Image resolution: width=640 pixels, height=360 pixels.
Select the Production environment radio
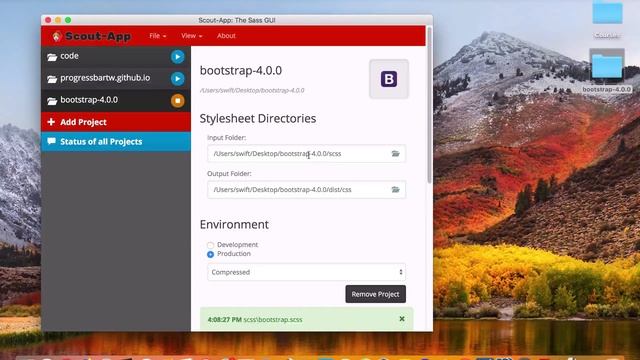click(210, 254)
